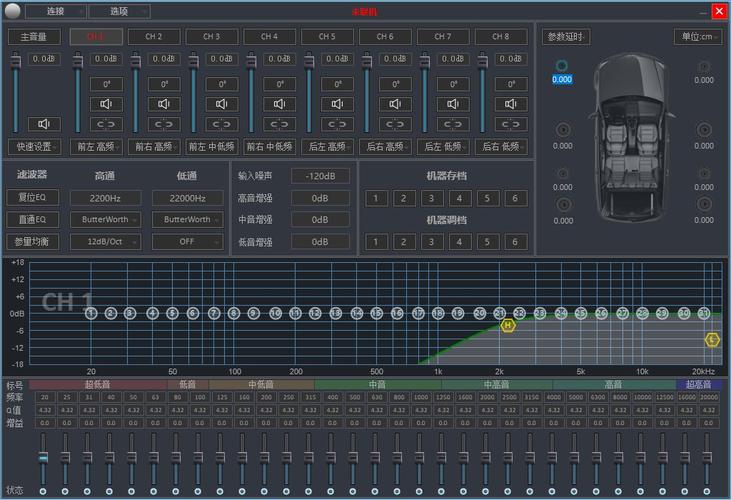Click the 主音量 button
The height and width of the screenshot is (500, 731).
point(34,36)
